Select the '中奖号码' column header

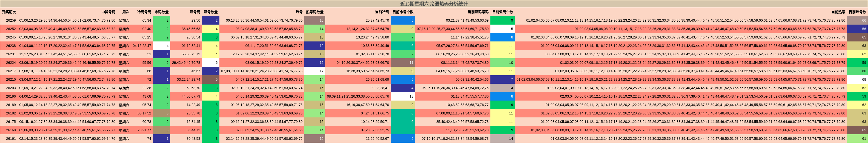(x=108, y=12)
